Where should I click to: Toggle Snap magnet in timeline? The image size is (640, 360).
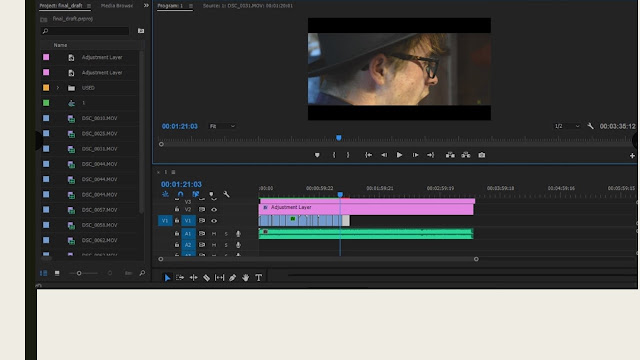coord(180,194)
